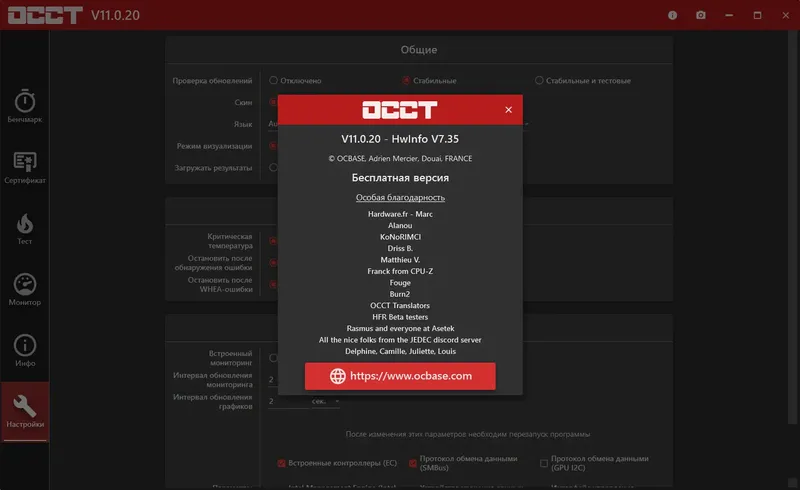Click the info icon in title bar

pos(672,15)
